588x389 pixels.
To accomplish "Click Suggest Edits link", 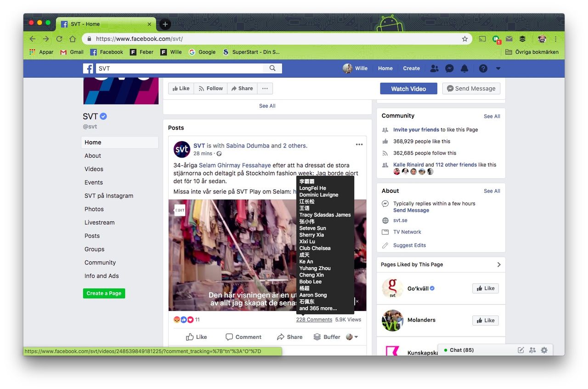I will click(x=409, y=245).
